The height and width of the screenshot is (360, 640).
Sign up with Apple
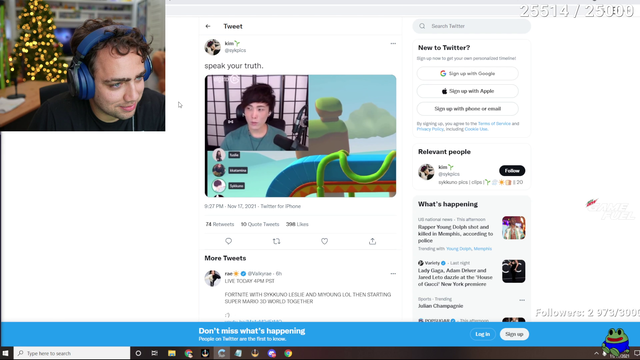468,91
